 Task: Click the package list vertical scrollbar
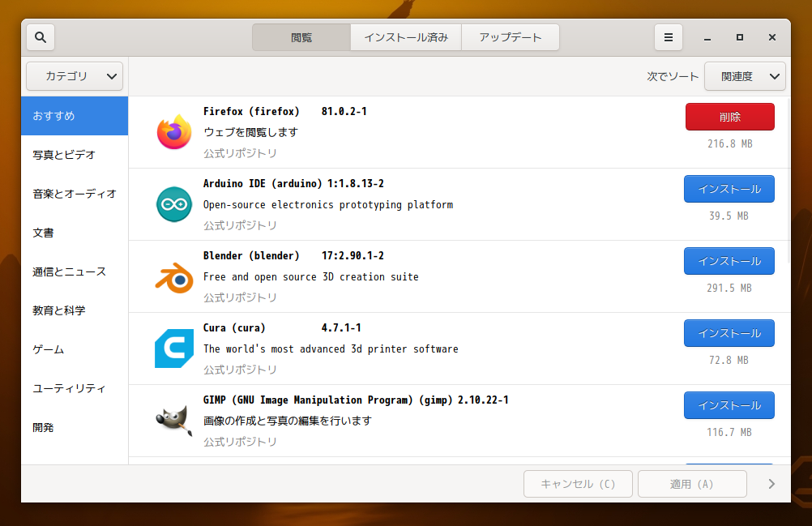pos(788,182)
